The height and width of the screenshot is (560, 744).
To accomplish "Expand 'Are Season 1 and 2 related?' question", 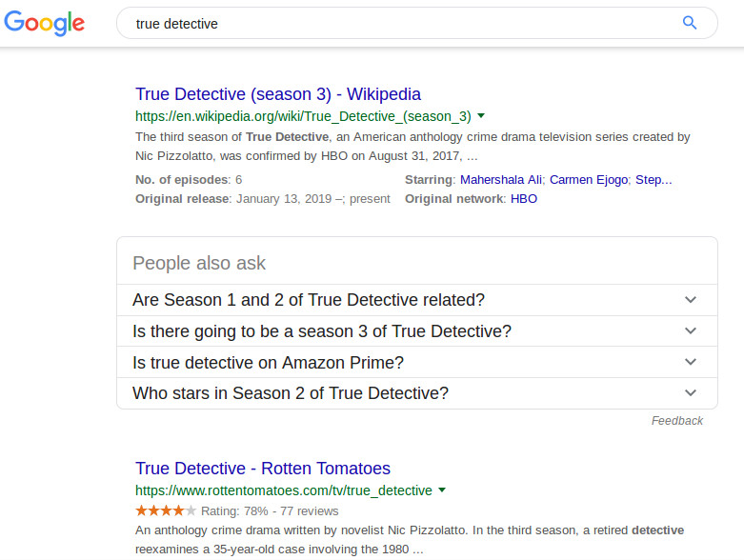I will tap(416, 300).
